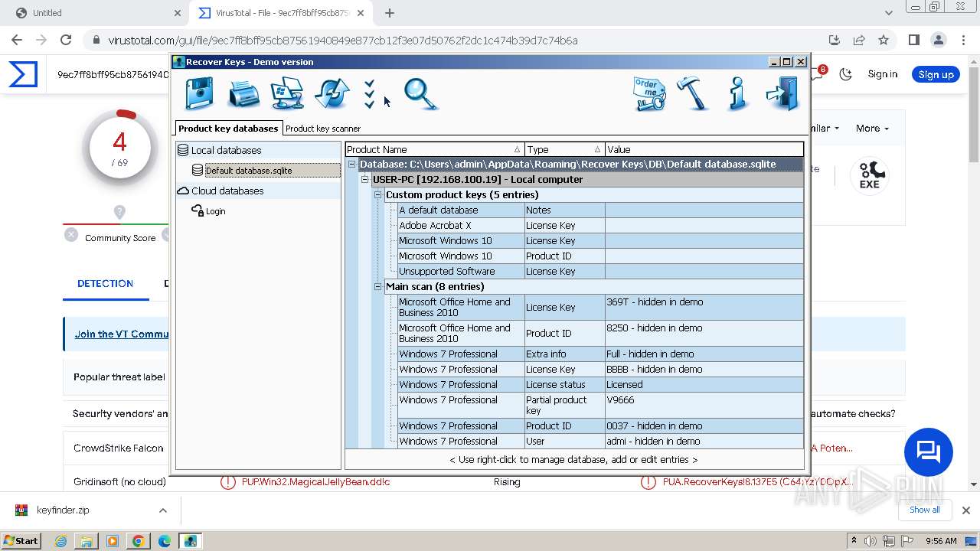980x551 pixels.
Task: Click the Cloud databases cloud icon
Action: [x=183, y=191]
